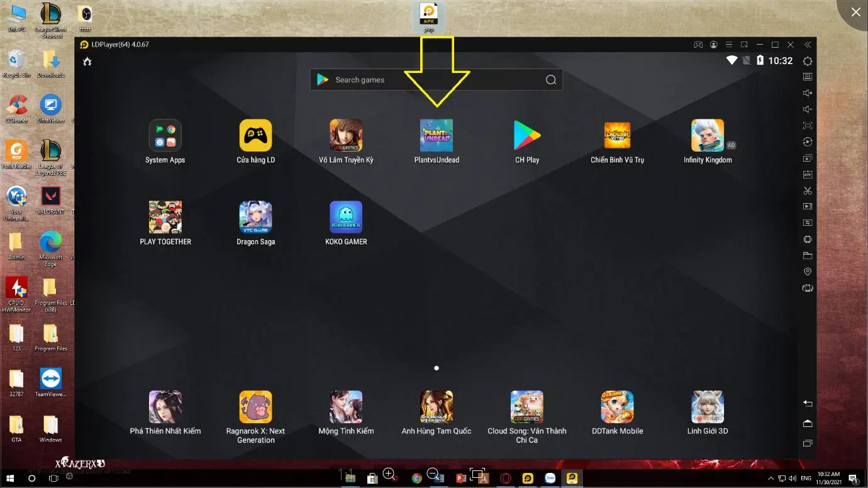The image size is (868, 488).
Task: Increase volume with LDPlayer sidebar icon
Action: pyautogui.click(x=808, y=93)
